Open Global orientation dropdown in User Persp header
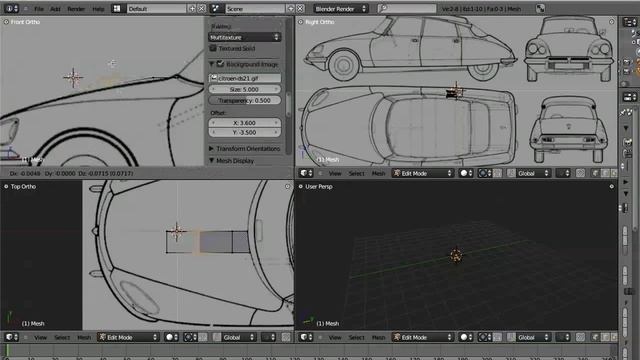This screenshot has width=640, height=360. pos(534,338)
